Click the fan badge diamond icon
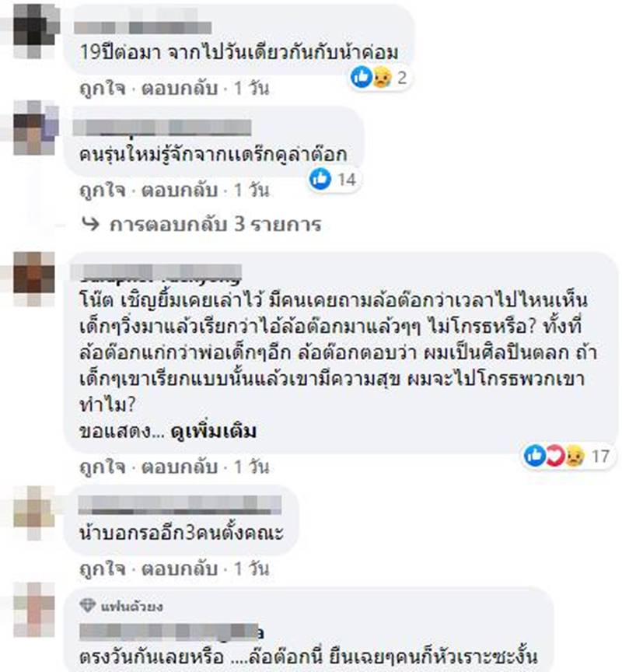Image resolution: width=622 pixels, height=672 pixels. point(88,606)
